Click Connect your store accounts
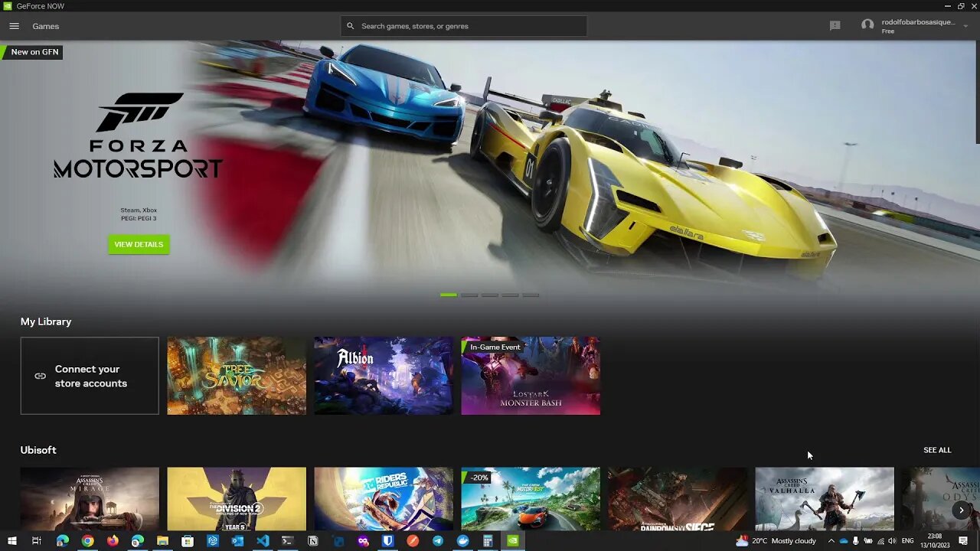The image size is (980, 551). click(90, 376)
